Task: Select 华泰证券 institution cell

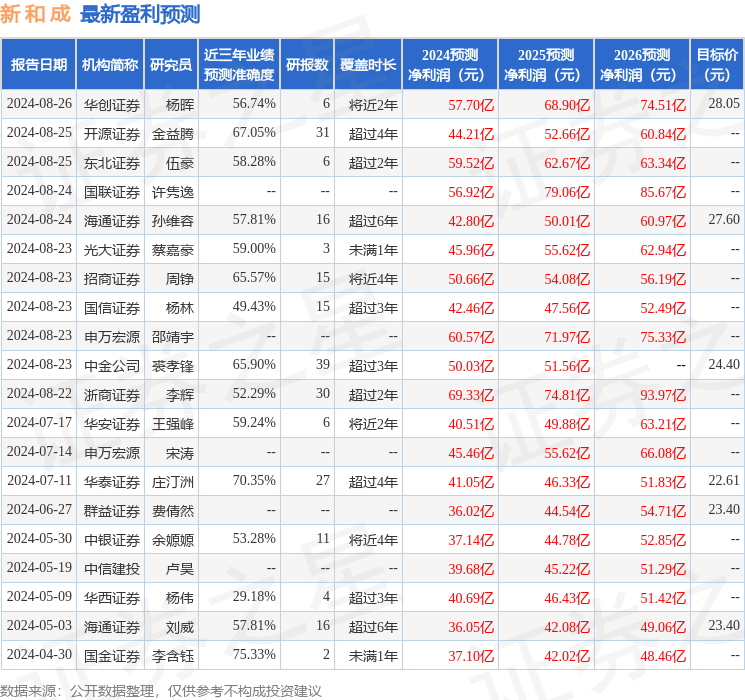Action: click(x=112, y=482)
